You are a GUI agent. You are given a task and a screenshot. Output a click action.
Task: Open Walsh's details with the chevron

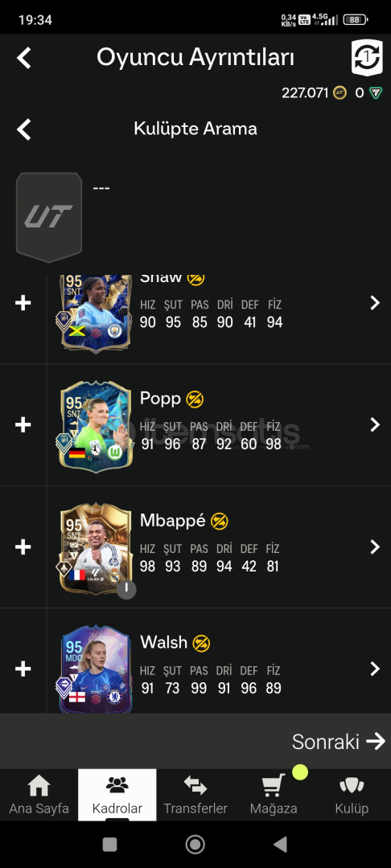click(x=375, y=669)
